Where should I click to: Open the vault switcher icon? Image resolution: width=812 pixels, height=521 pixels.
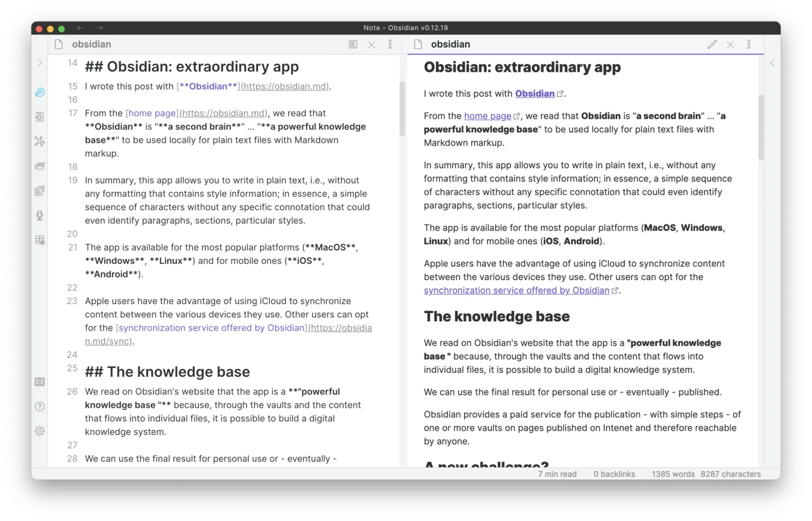coord(39,382)
